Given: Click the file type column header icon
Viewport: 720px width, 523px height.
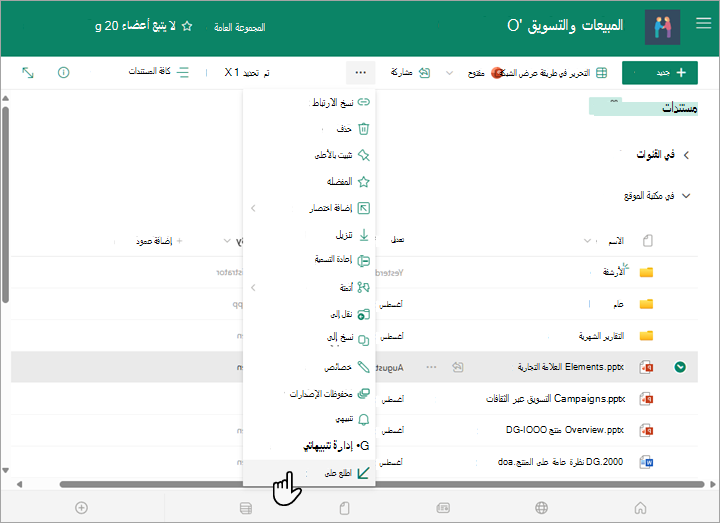Looking at the screenshot, I should click(647, 241).
